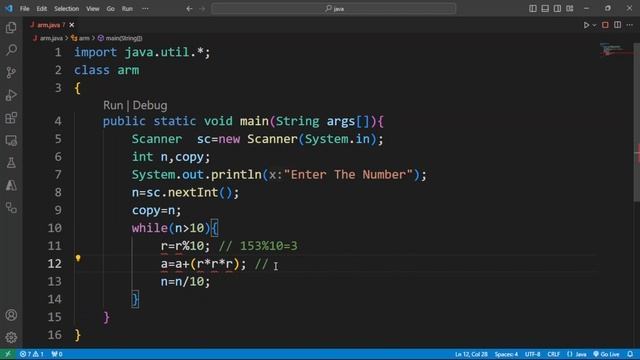This screenshot has width=640, height=360.
Task: Start Go Live server
Action: [606, 354]
